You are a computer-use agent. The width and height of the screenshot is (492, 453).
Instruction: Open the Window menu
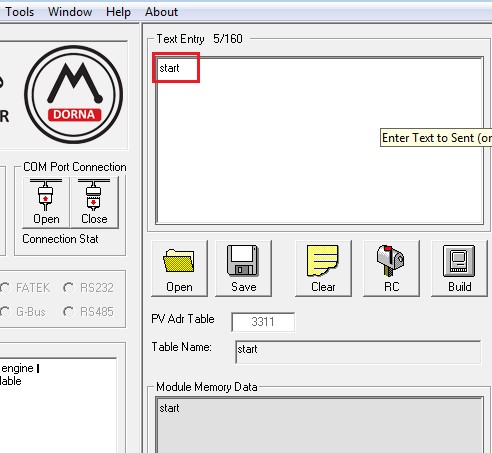[x=70, y=12]
